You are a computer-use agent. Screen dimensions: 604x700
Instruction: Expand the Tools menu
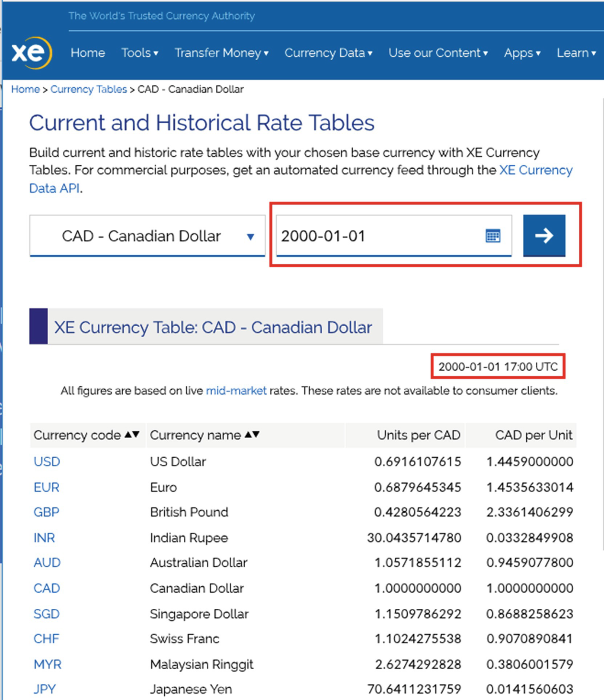click(140, 53)
